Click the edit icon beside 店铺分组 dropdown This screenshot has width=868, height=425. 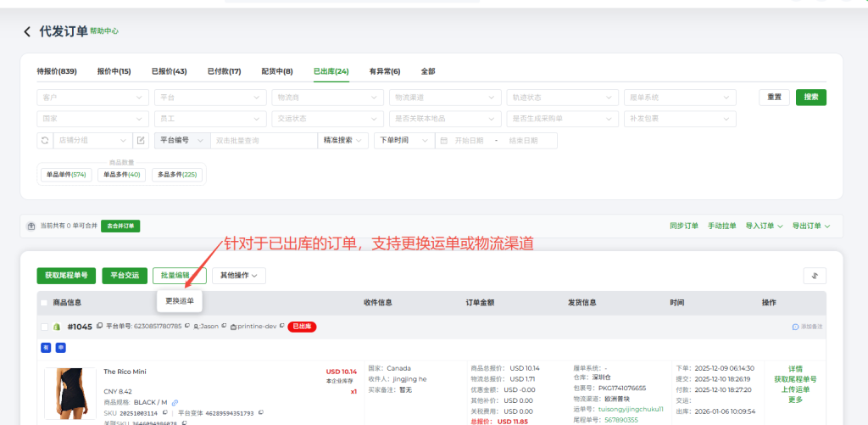click(141, 141)
